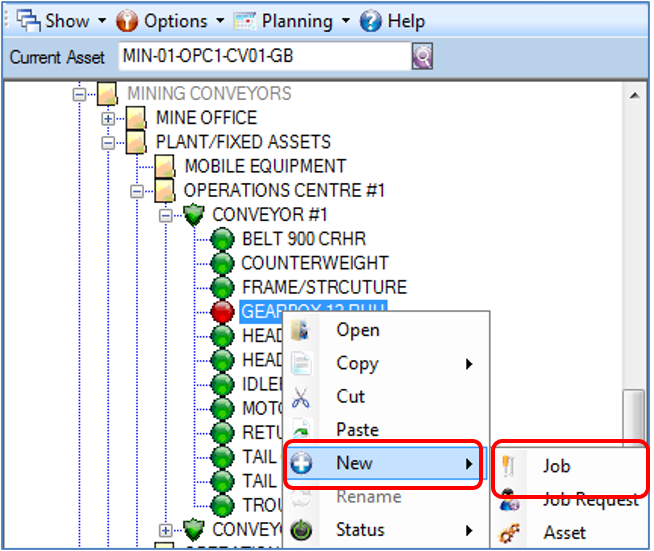This screenshot has width=654, height=551.
Task: Select COUNTERWEIGHT asset
Action: click(315, 263)
